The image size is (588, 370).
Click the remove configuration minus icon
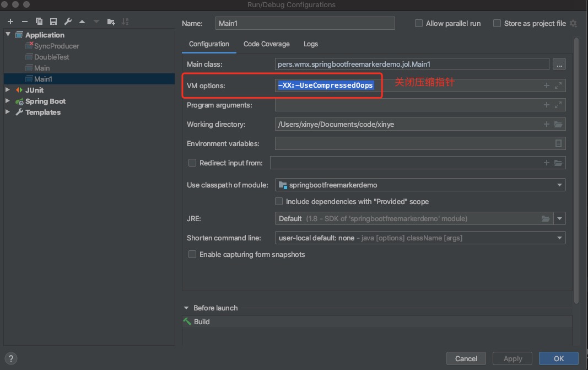pos(24,22)
